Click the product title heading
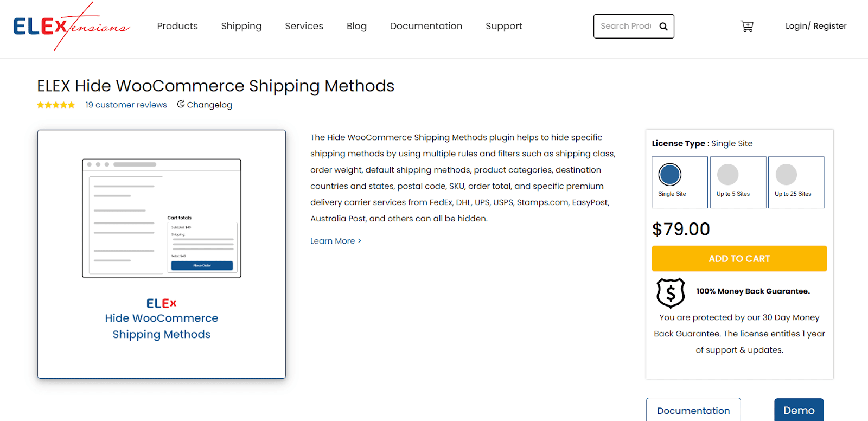This screenshot has width=868, height=421. click(215, 86)
